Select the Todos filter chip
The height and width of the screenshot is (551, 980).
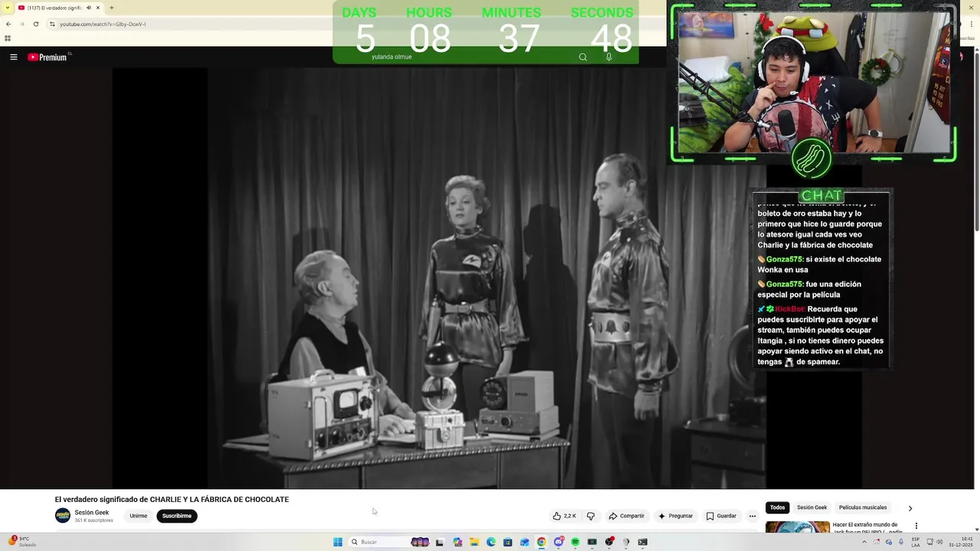click(777, 507)
